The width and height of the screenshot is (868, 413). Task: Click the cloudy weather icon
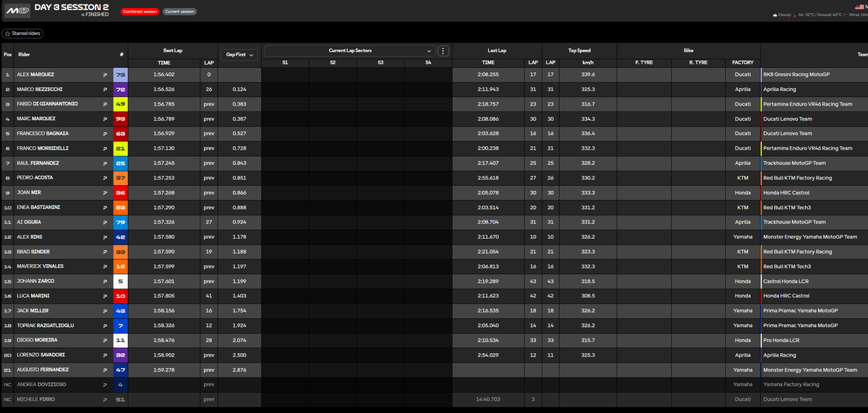click(x=776, y=14)
